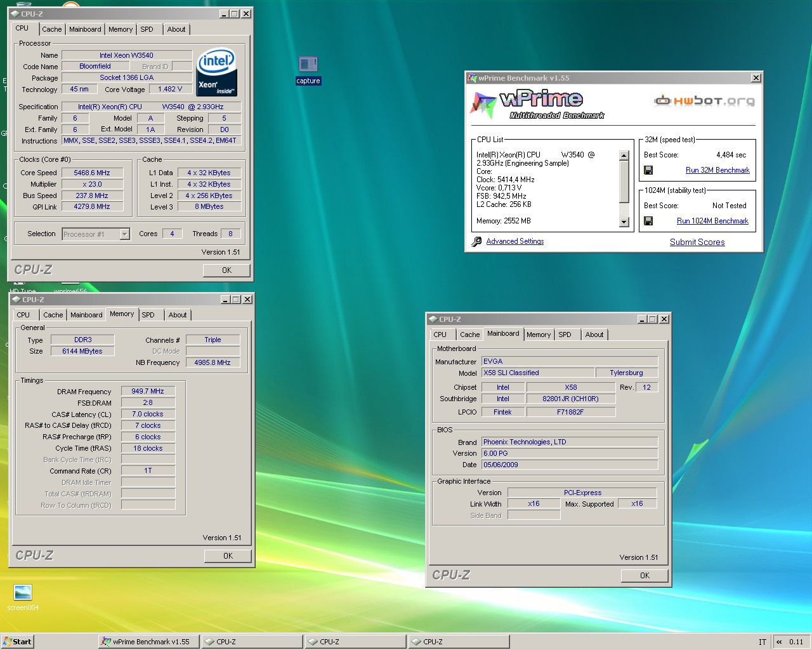812x650 pixels.
Task: Click OK in the Memory CPU-Z window
Action: pyautogui.click(x=228, y=556)
